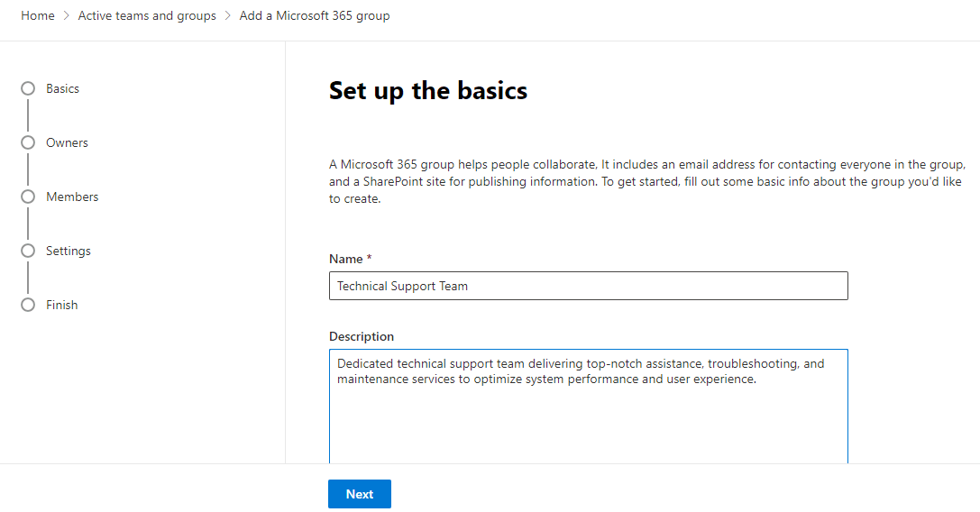The image size is (980, 512).
Task: Switch to the Settings step label
Action: click(69, 251)
